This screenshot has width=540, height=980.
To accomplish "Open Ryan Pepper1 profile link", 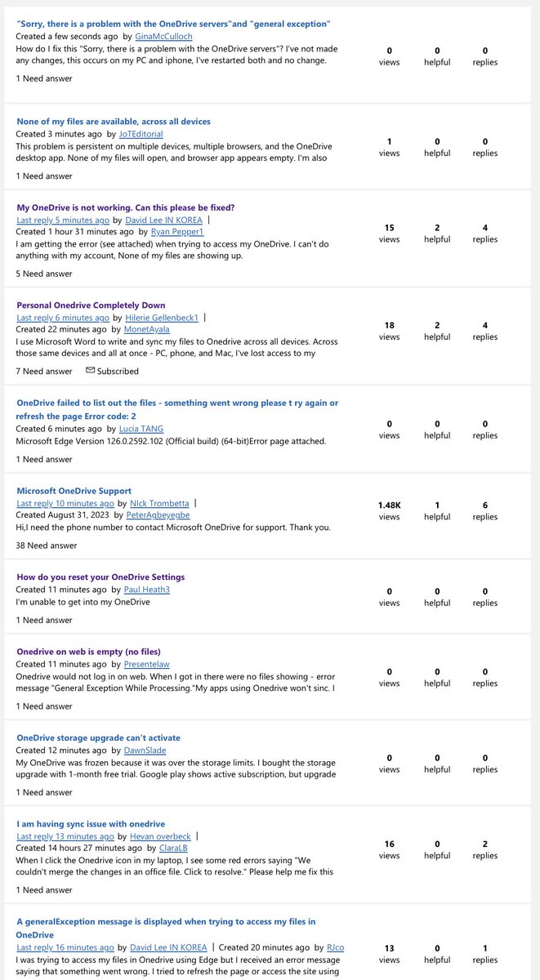I will click(177, 232).
